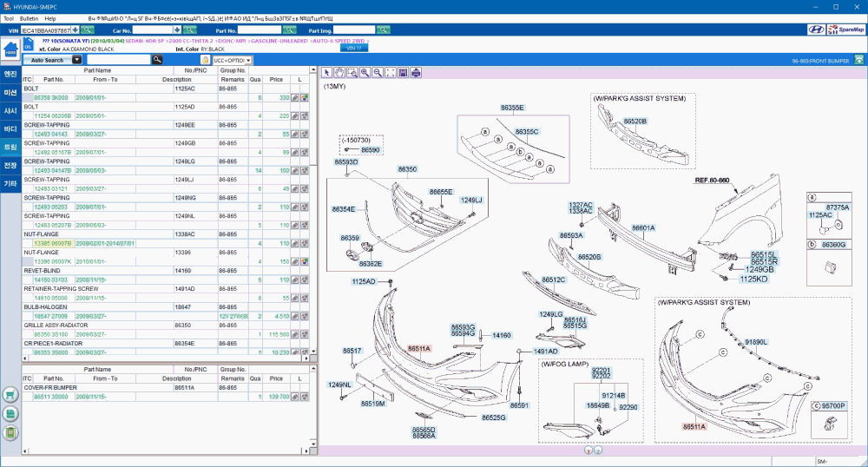Open the VIN dropdown arrow
The height and width of the screenshot is (467, 868).
pos(76,30)
